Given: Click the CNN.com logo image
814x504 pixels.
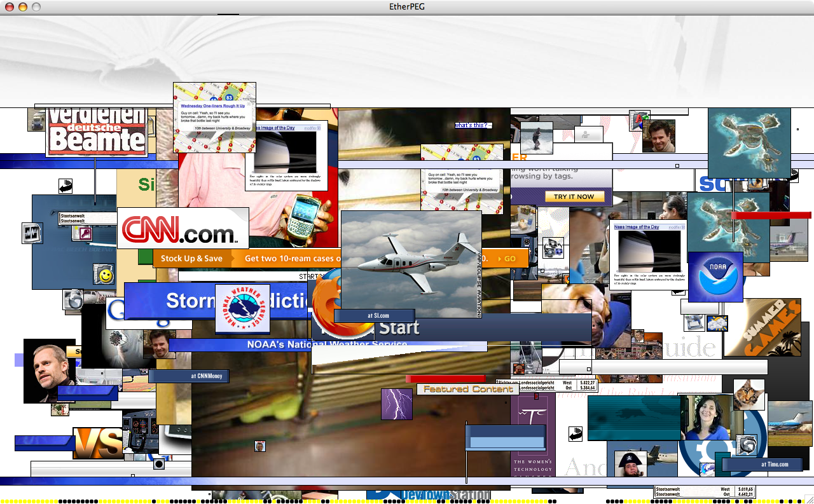Looking at the screenshot, I should pos(183,228).
